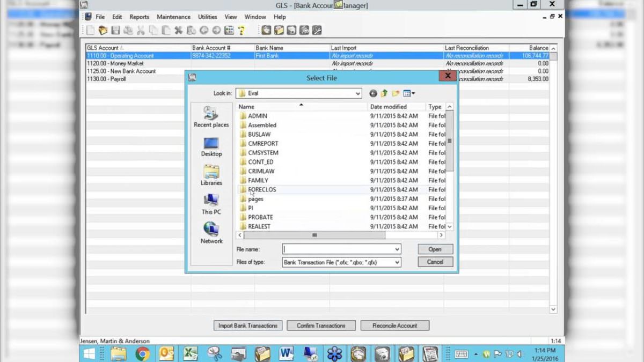Viewport: 644px width, 362px height.
Task: Click the yellow help question mark icon
Action: click(x=241, y=31)
